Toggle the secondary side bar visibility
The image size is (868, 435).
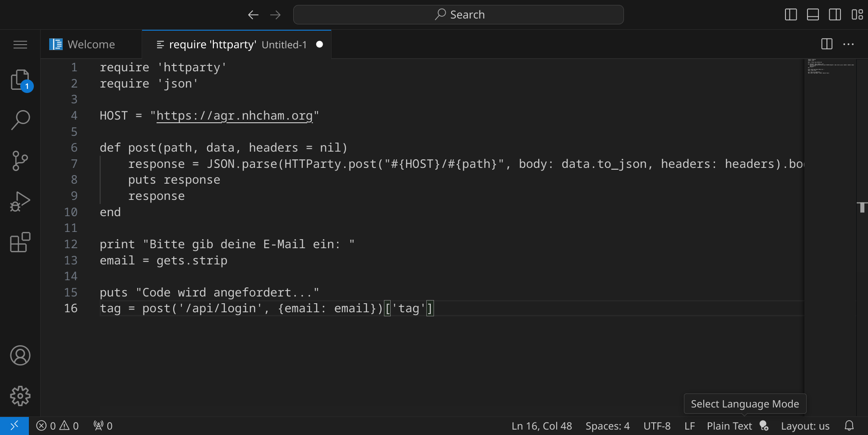coord(835,15)
